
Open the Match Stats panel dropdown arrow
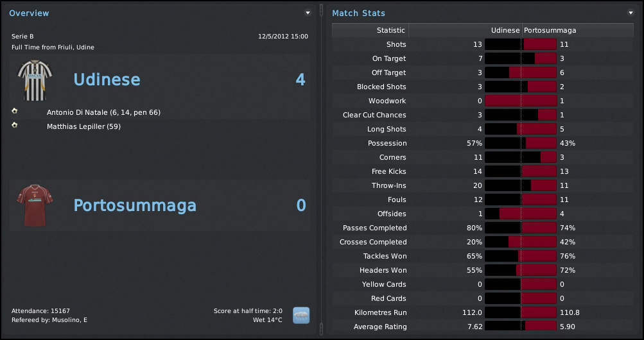[x=631, y=13]
